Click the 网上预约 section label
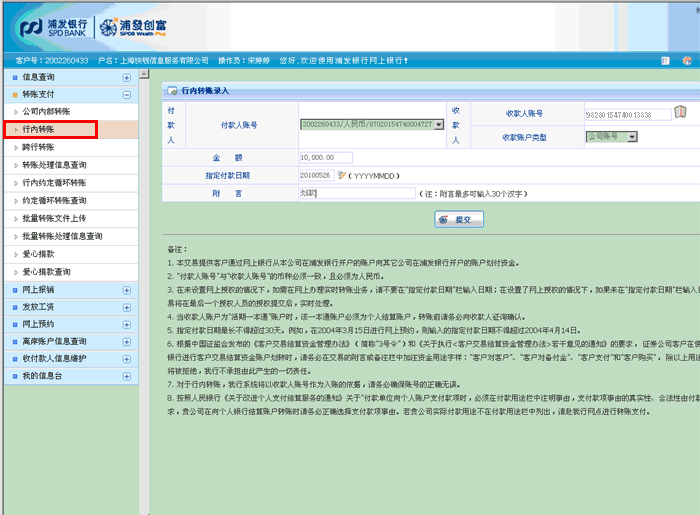The width and height of the screenshot is (700, 515). coord(38,324)
